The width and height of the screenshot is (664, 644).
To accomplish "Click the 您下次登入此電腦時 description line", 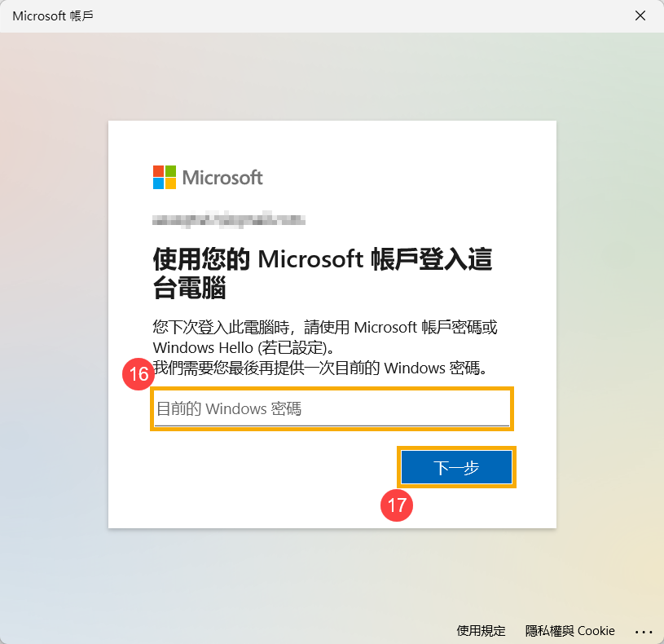I will click(325, 327).
